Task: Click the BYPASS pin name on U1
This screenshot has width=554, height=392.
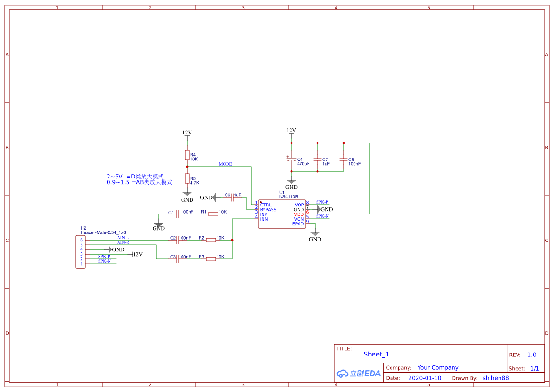Action: point(268,209)
